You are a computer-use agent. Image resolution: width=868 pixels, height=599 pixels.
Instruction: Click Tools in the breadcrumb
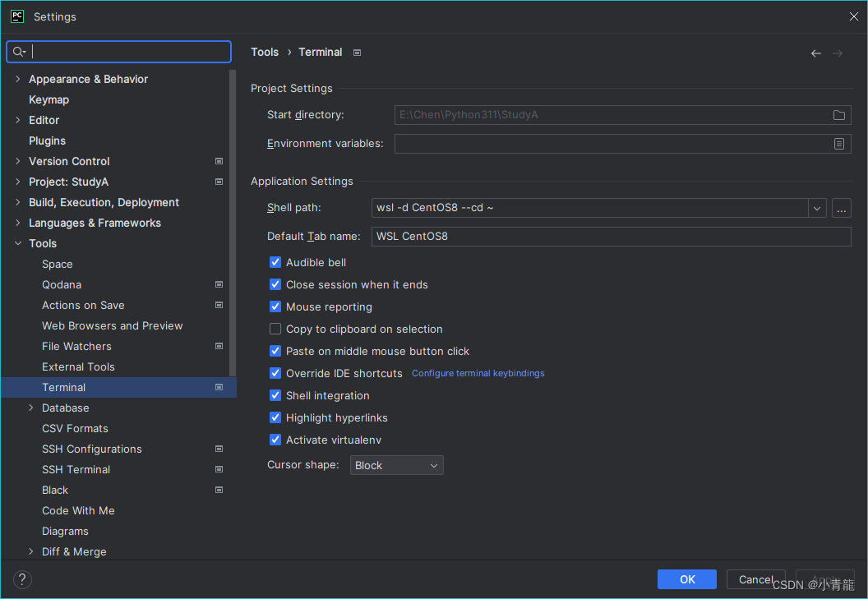click(x=265, y=52)
